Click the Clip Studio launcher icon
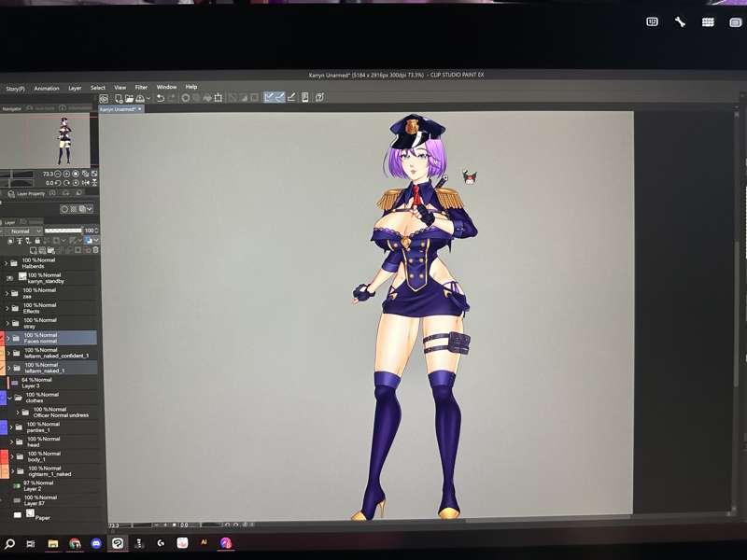The width and height of the screenshot is (747, 560). (x=104, y=99)
